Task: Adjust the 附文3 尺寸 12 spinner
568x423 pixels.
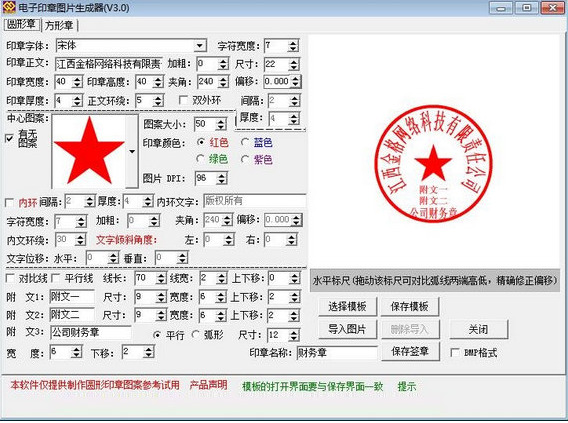Action: click(283, 335)
